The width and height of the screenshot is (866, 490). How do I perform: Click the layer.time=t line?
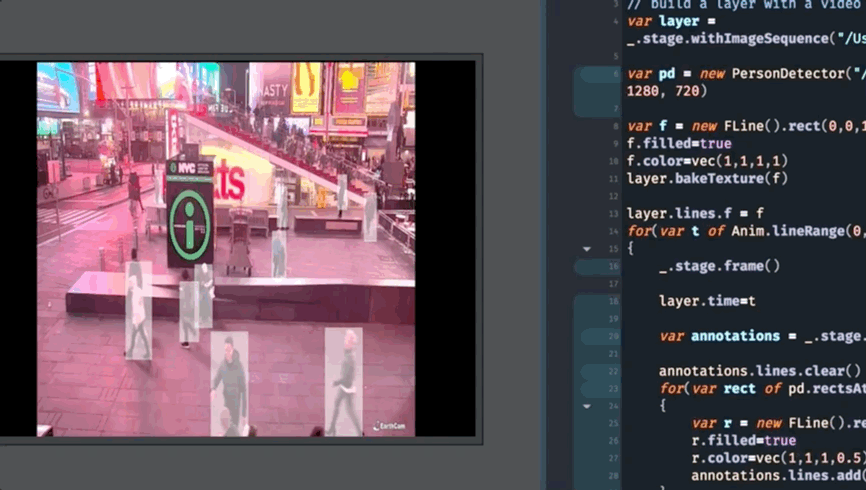707,301
